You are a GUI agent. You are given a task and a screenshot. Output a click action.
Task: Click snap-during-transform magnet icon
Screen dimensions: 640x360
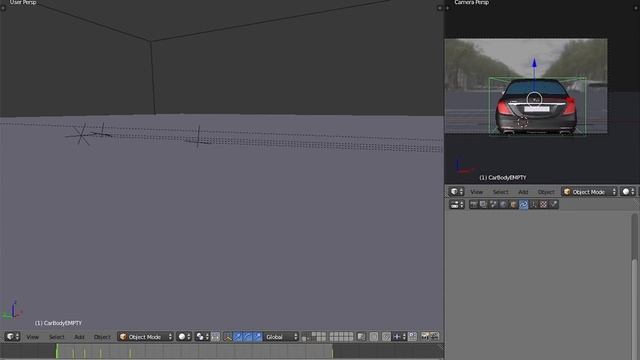[x=386, y=337]
